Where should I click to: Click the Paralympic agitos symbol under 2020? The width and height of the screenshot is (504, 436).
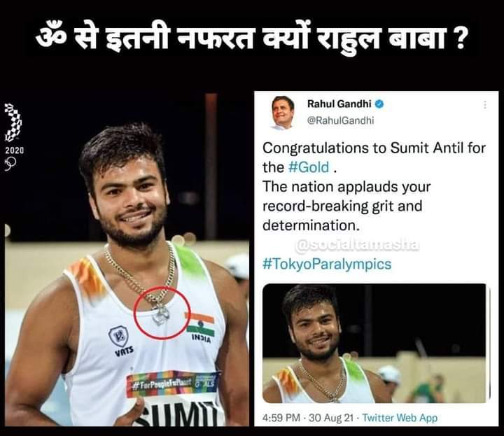[x=10, y=163]
